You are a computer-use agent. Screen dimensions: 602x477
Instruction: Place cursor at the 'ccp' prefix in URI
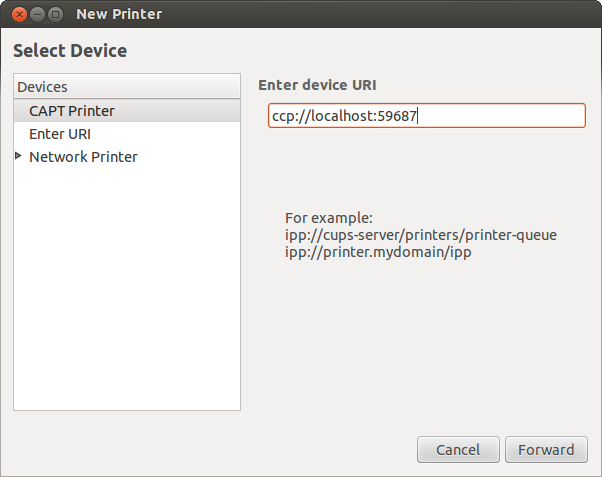click(282, 116)
